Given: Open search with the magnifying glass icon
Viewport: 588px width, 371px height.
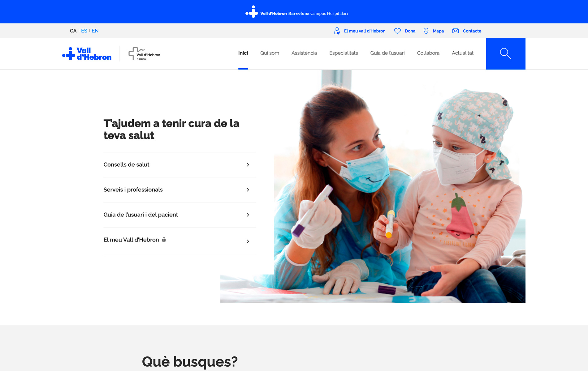Looking at the screenshot, I should (x=505, y=53).
